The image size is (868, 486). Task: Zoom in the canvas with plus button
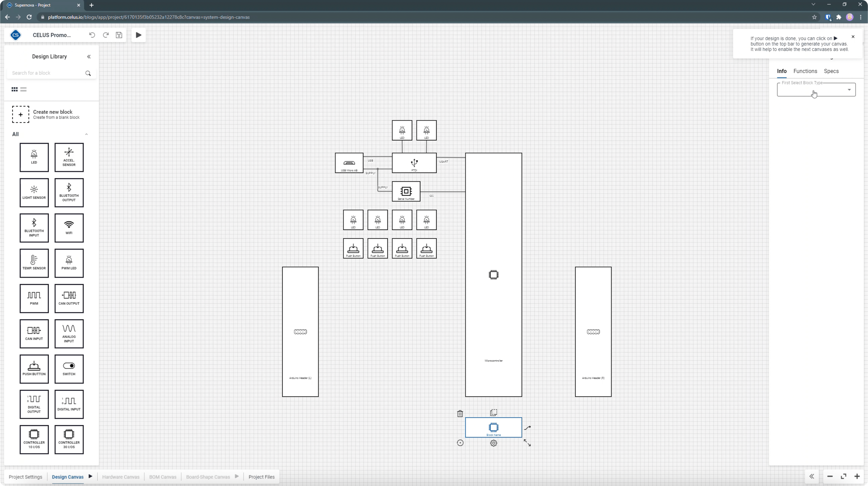857,477
